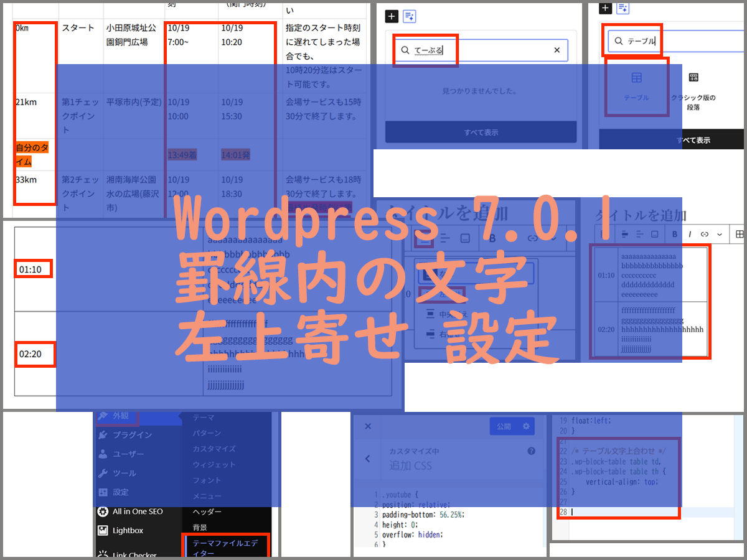This screenshot has height=560, width=747.
Task: Click the 13:49着 highlighted time
Action: pyautogui.click(x=182, y=154)
